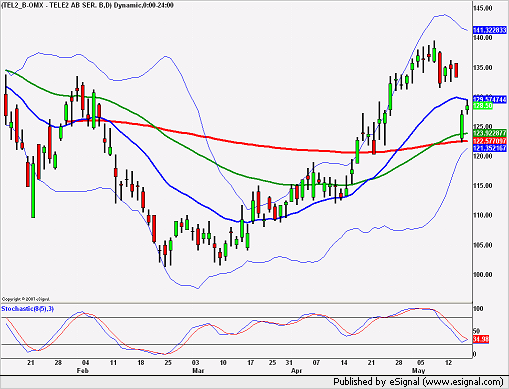Image resolution: width=509 pixels, height=389 pixels.
Task: Open the Published by eSignal website link
Action: (418, 382)
